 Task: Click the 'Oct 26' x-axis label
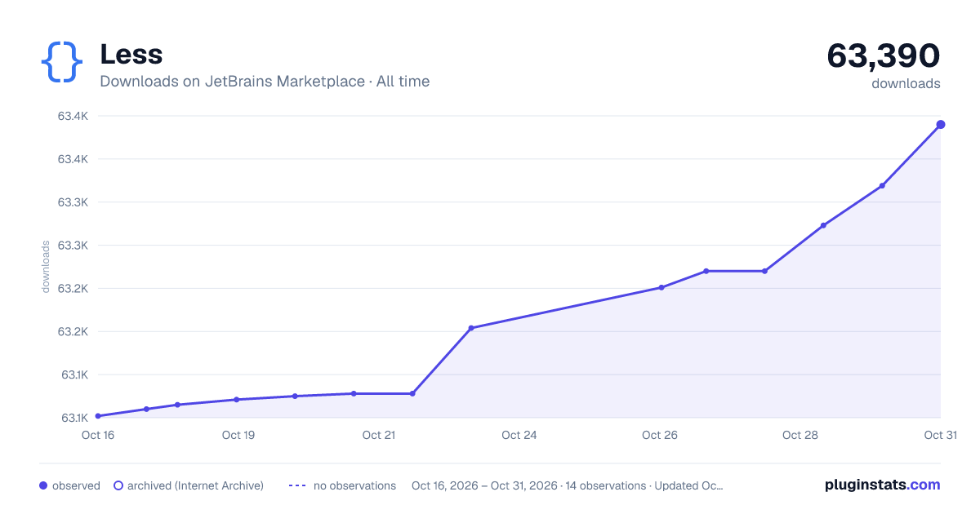(660, 435)
